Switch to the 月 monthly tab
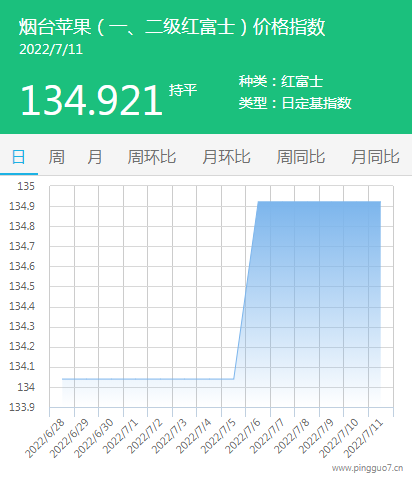The image size is (412, 477). tap(95, 157)
